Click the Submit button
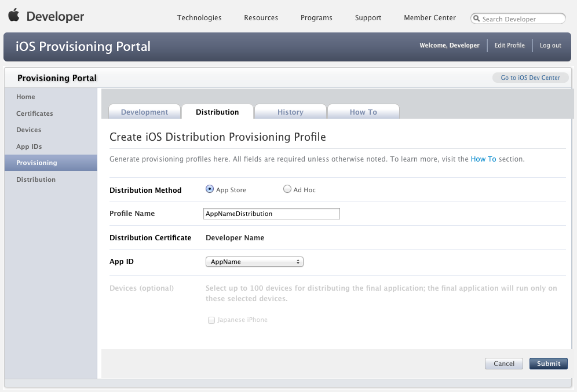The width and height of the screenshot is (577, 392). point(548,363)
